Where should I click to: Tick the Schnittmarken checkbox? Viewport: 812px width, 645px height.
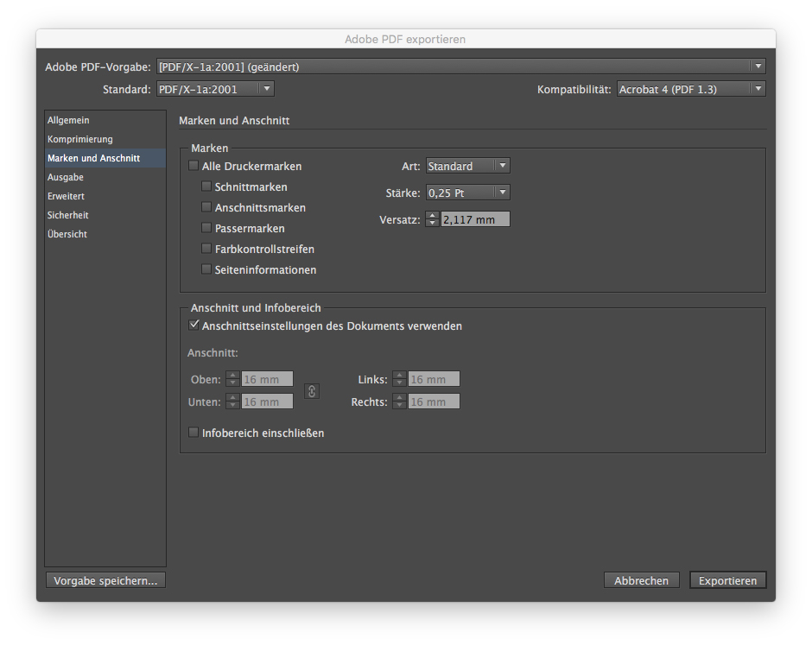[206, 187]
